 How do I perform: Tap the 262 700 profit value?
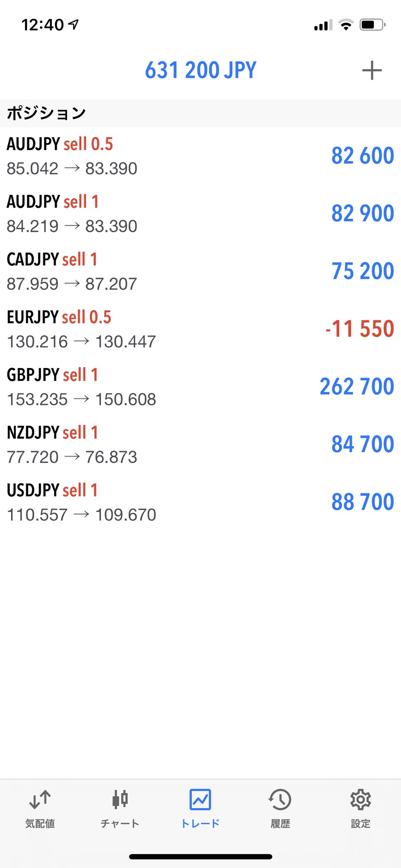[357, 387]
